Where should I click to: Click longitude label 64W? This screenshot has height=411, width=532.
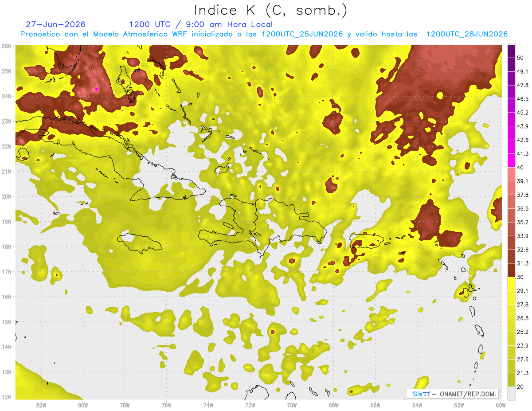click(x=417, y=405)
